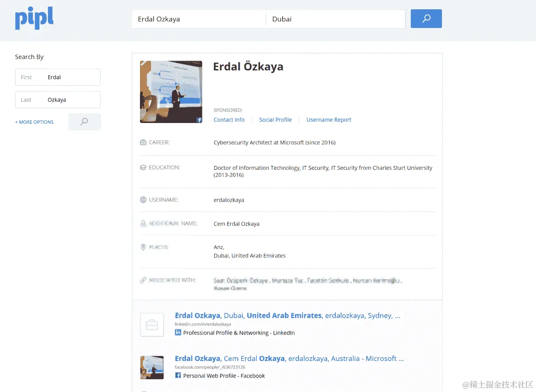Open the large profile photo of Erdal Özkaya

(171, 92)
